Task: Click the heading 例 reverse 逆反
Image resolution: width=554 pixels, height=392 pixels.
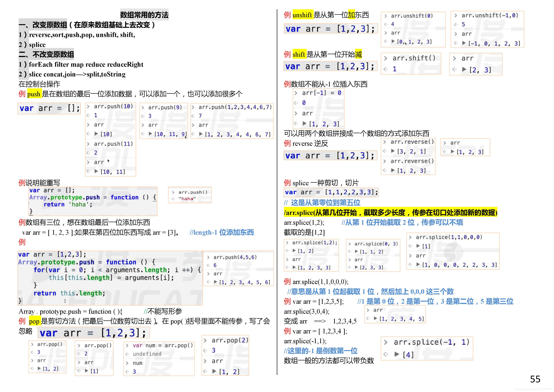Action: pos(306,143)
